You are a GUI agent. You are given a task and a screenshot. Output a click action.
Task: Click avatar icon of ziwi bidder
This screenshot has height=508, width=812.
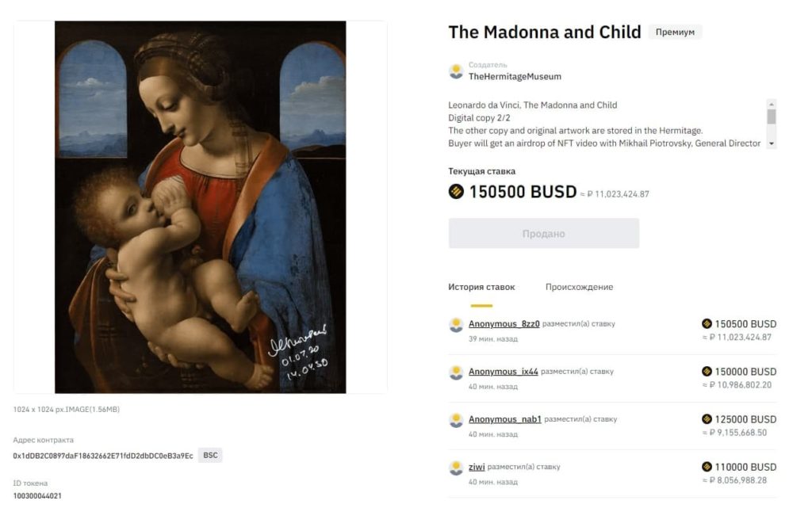tap(456, 468)
